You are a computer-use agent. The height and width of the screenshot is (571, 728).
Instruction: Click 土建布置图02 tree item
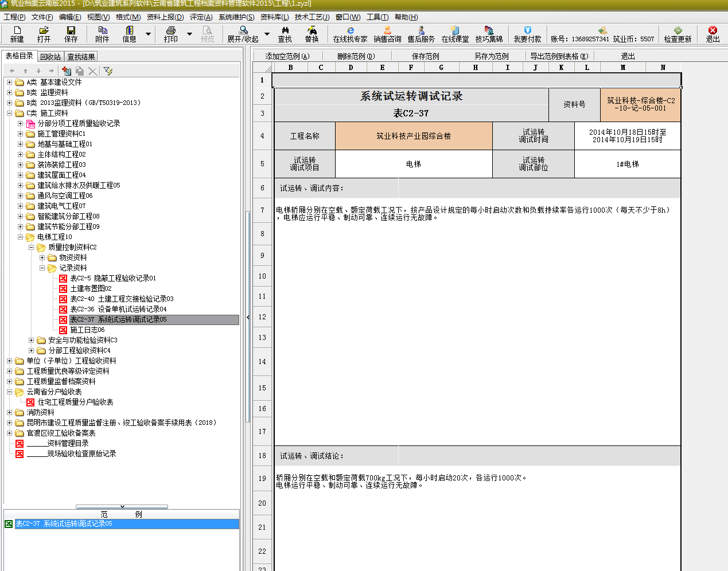click(91, 288)
